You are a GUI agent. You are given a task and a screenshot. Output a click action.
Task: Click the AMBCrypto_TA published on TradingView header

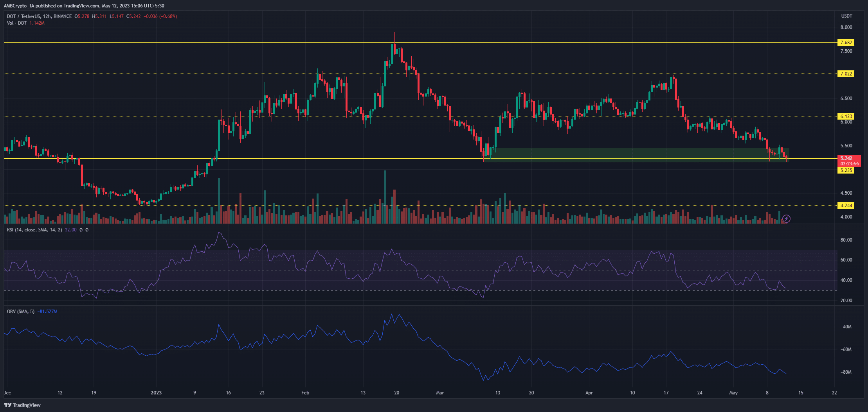(x=84, y=6)
